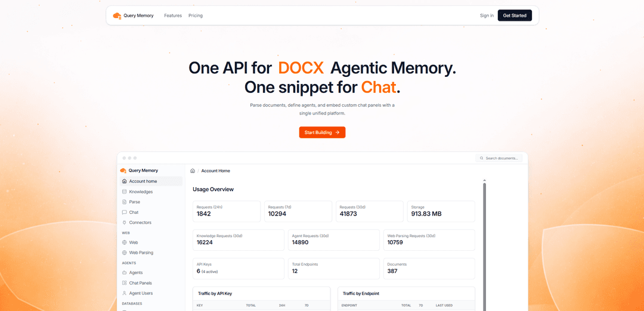Screen dimensions: 644x311
Task: Click the Requests (30d) card showing 41873
Action: [370, 212]
